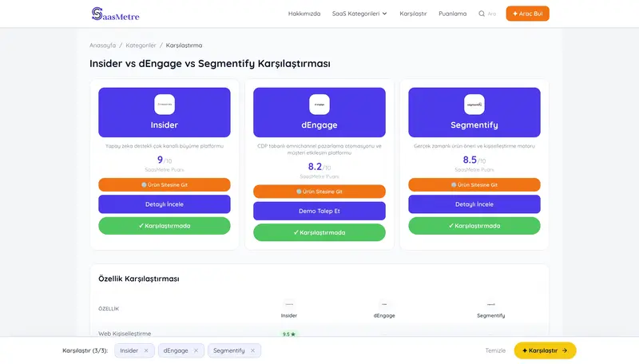639x364 pixels.
Task: Open the SaasMetre logo homepage
Action: click(115, 14)
